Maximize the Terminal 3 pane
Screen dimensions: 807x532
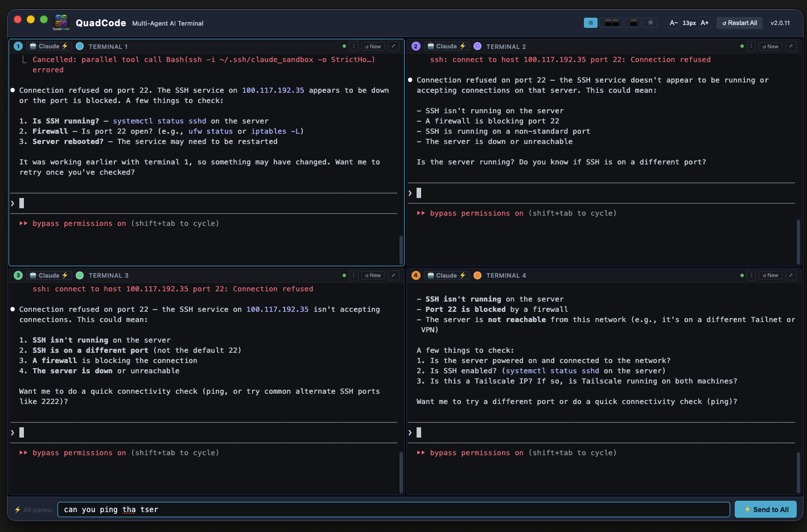[x=393, y=275]
